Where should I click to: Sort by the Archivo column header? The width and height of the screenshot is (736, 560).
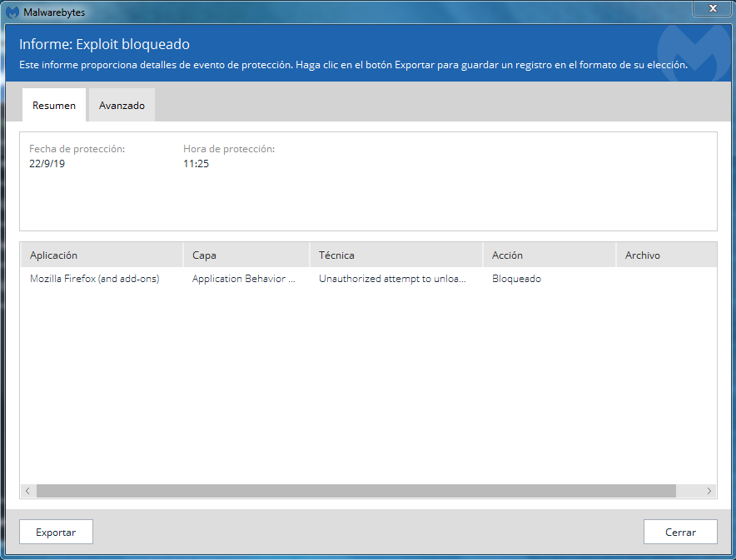pos(667,255)
